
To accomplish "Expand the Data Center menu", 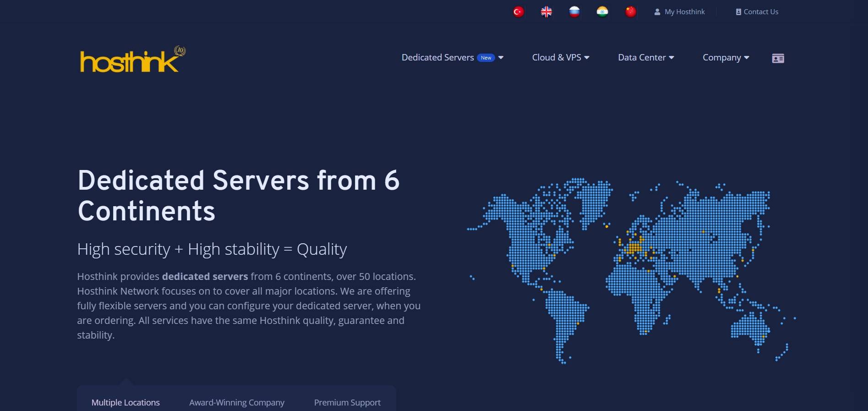I will (x=646, y=57).
